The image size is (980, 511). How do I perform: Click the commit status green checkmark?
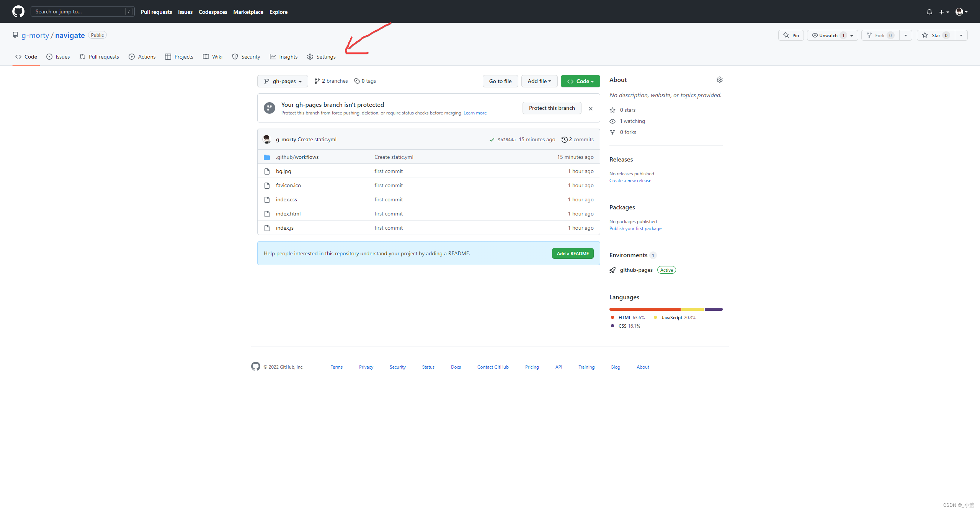coord(492,140)
